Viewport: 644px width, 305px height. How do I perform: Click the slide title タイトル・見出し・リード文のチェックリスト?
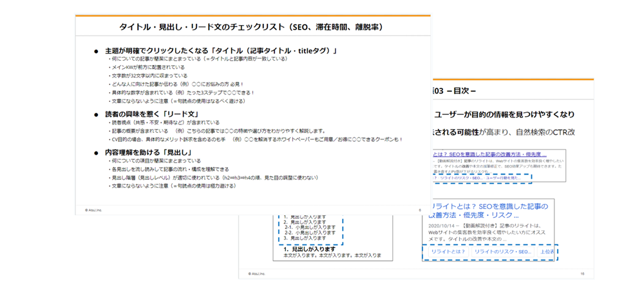[x=251, y=27]
